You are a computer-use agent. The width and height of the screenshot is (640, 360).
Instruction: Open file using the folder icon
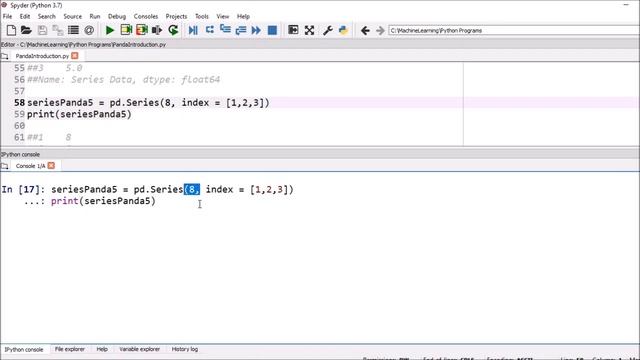coord(26,30)
